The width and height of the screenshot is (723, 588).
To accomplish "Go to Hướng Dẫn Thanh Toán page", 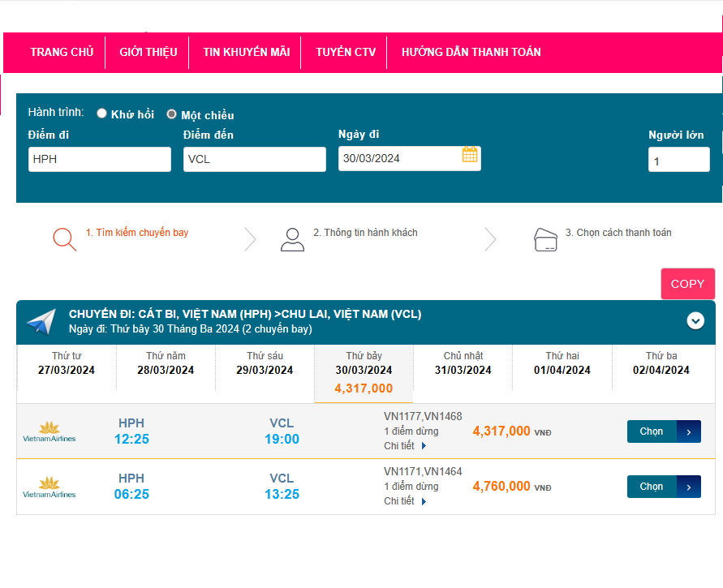I will [x=471, y=52].
